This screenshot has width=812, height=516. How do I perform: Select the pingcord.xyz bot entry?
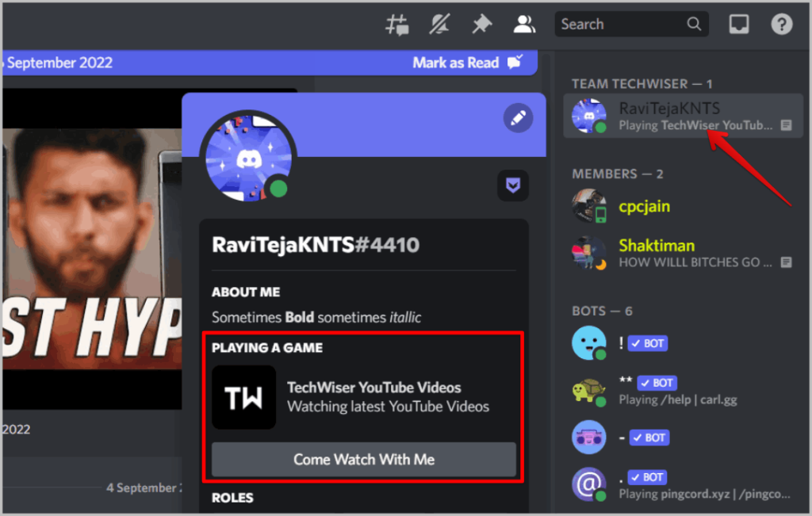point(683,485)
